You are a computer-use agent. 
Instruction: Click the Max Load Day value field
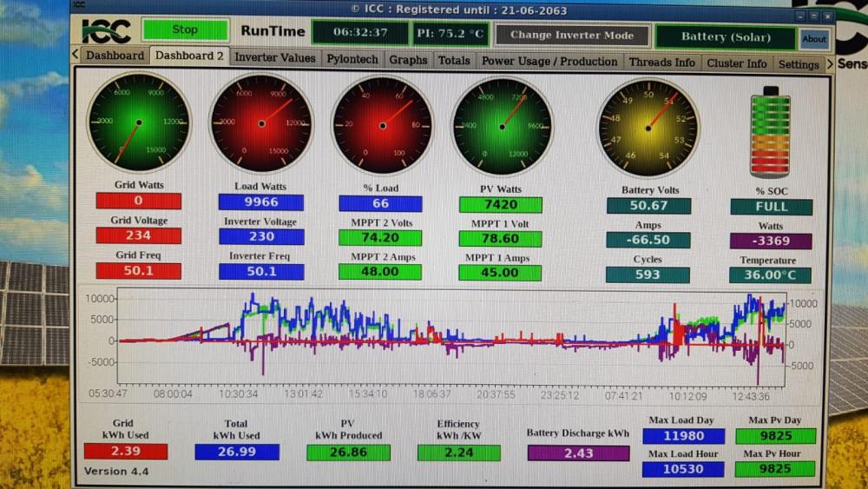click(683, 436)
